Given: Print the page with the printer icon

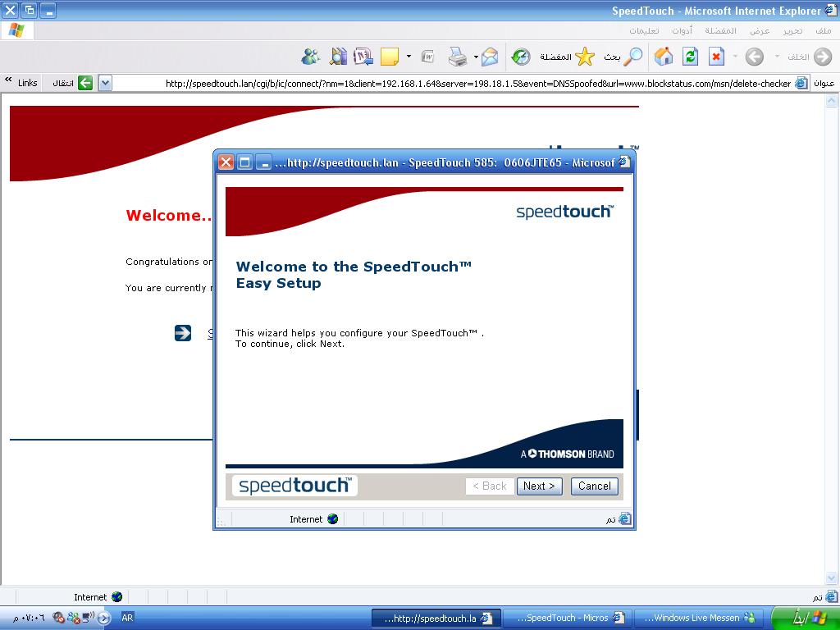Looking at the screenshot, I should point(458,57).
